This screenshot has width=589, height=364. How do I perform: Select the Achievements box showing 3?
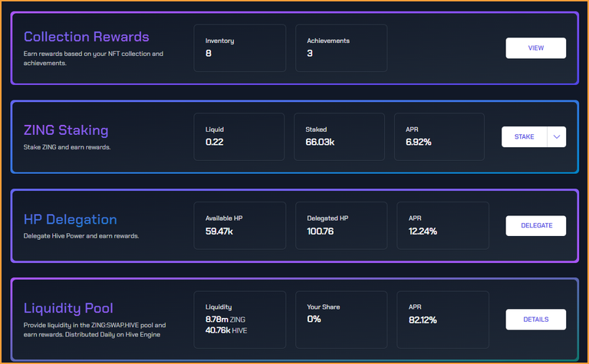click(x=341, y=48)
